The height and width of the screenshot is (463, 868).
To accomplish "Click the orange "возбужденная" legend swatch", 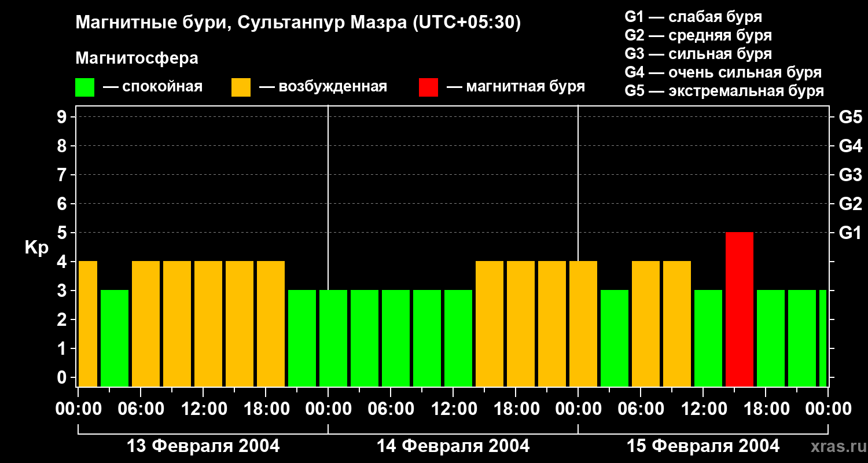I will click(241, 87).
